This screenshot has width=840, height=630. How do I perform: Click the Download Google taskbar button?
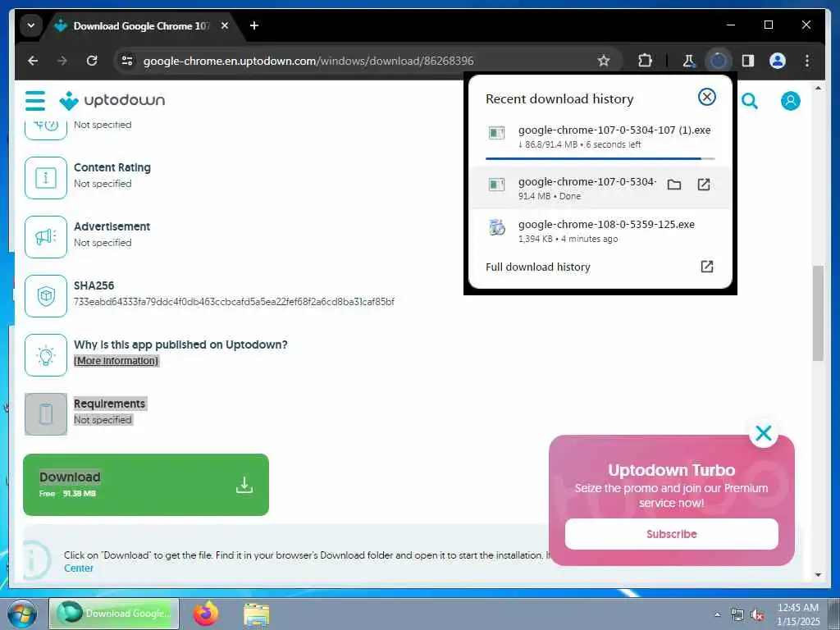tap(113, 614)
